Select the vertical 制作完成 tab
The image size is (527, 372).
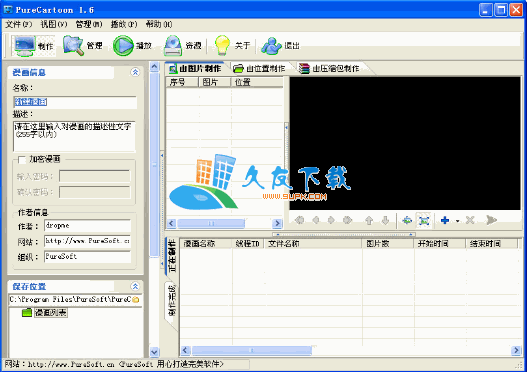171,301
